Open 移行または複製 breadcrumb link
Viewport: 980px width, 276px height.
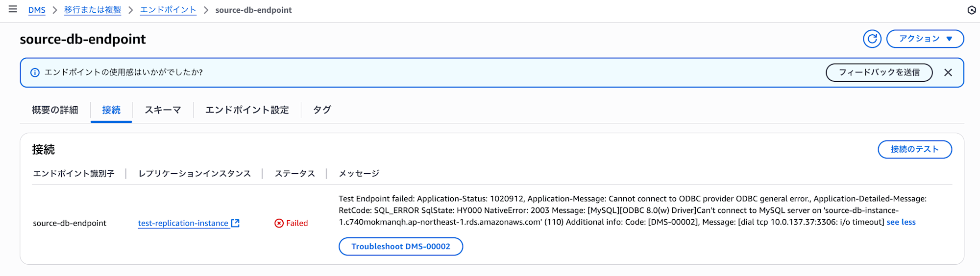[x=93, y=10]
